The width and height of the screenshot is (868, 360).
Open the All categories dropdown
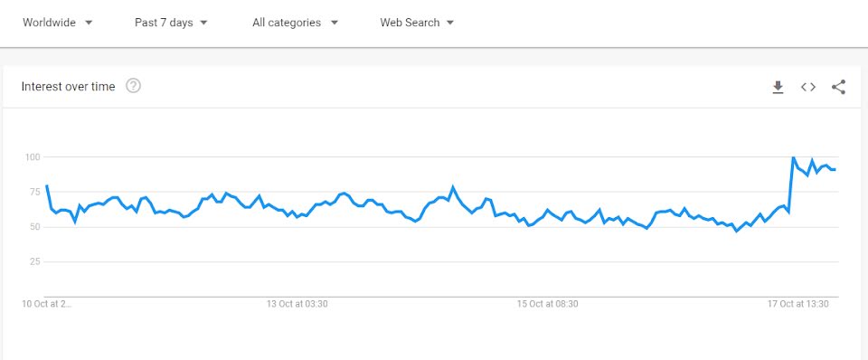click(x=295, y=23)
